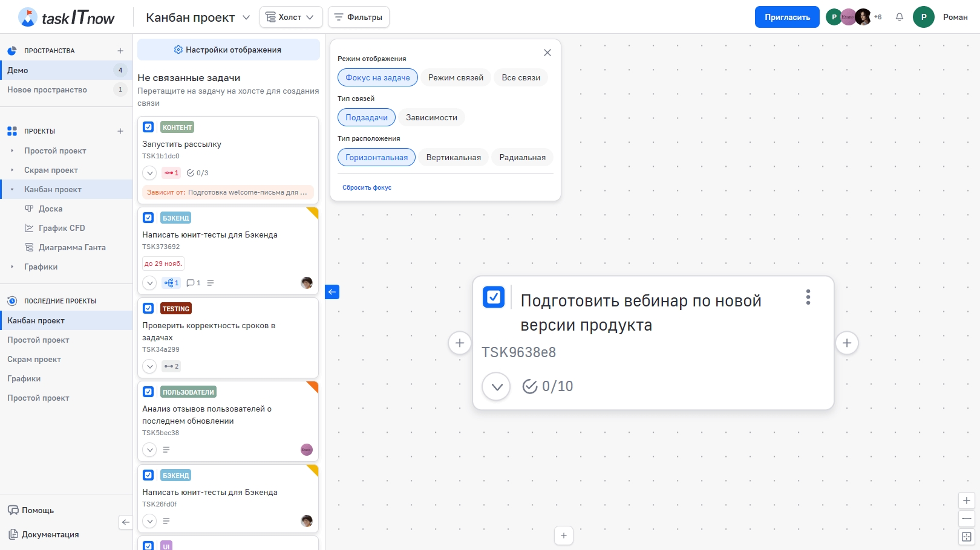Viewport: 980px width, 550px height.
Task: Click the notifications bell icon
Action: pyautogui.click(x=900, y=17)
